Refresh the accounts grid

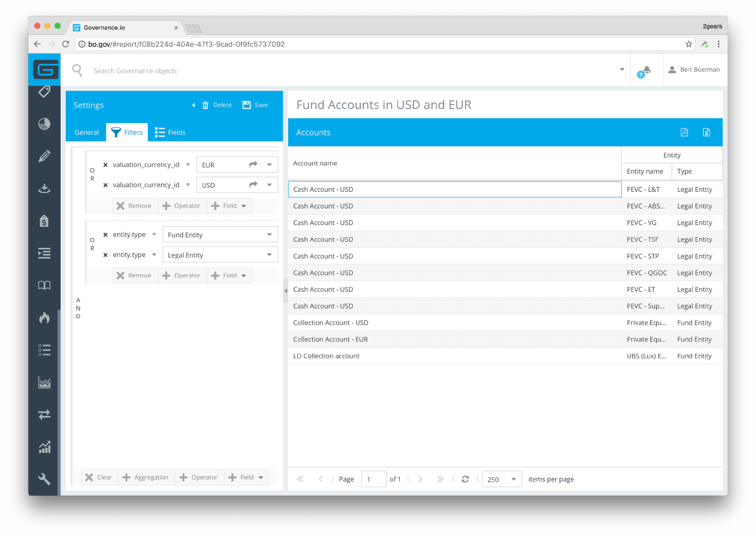[x=465, y=479]
